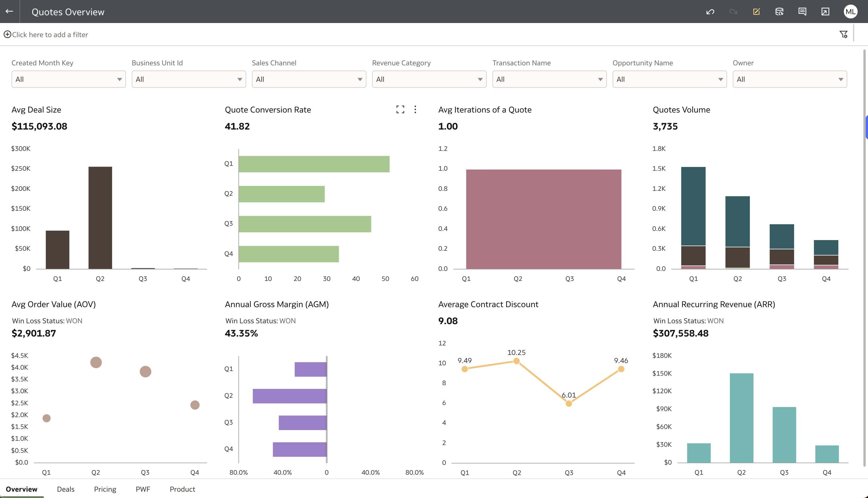Open the Product tab
Image resolution: width=868 pixels, height=498 pixels.
click(x=182, y=489)
